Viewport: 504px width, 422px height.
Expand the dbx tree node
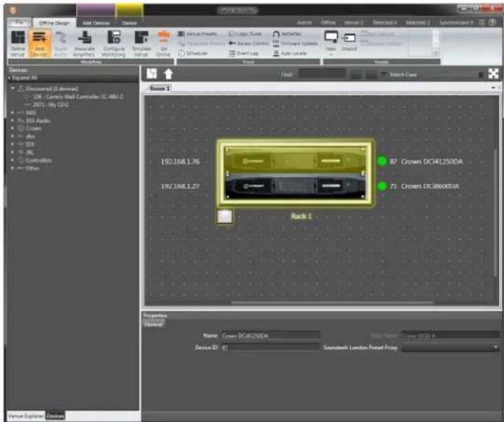tap(13, 136)
